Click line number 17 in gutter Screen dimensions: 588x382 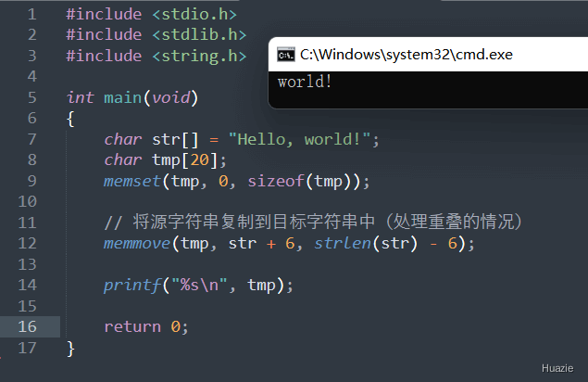(28, 348)
